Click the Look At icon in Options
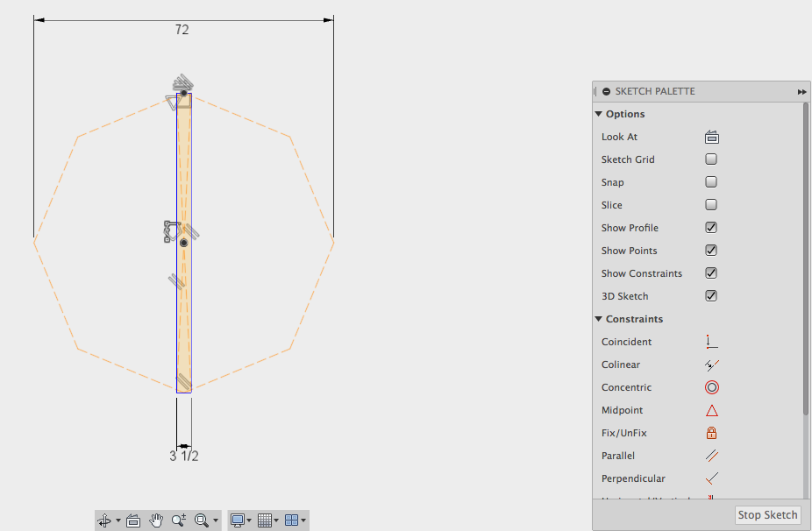 tap(711, 136)
